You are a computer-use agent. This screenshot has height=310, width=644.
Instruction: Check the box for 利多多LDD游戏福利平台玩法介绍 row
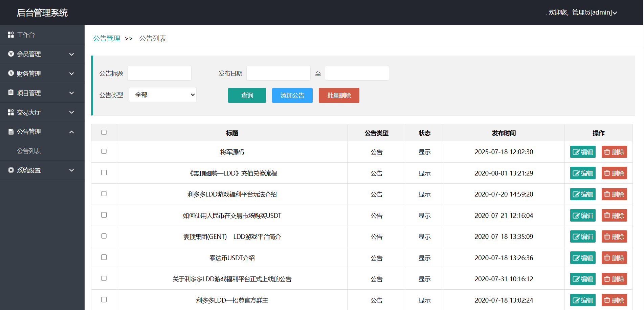(x=104, y=194)
